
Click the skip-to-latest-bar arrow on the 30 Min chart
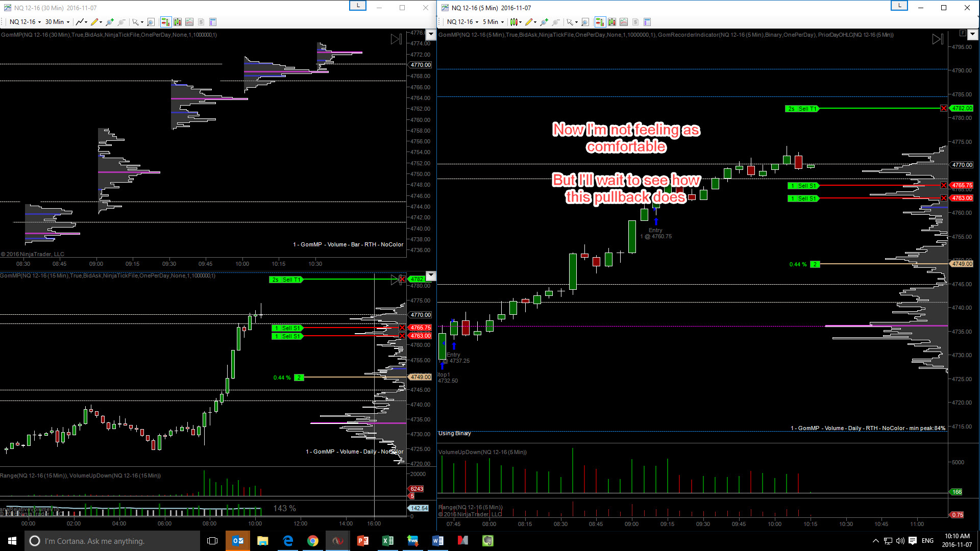click(x=396, y=39)
